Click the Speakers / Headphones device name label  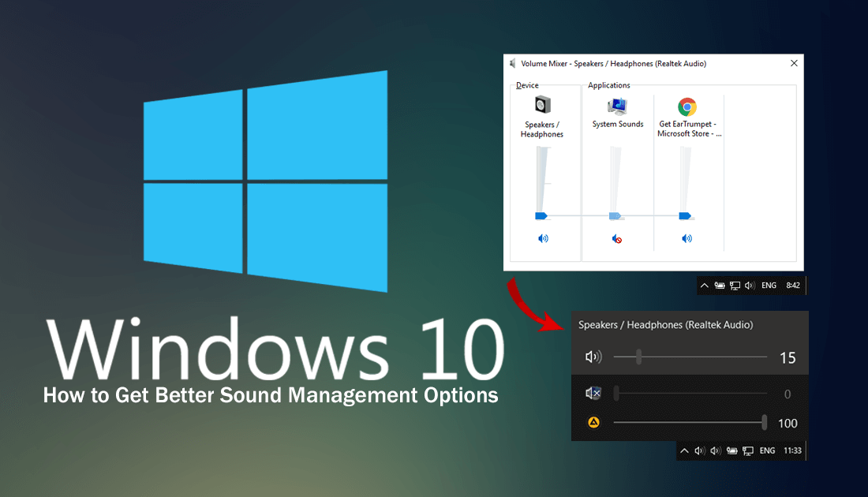coord(542,129)
